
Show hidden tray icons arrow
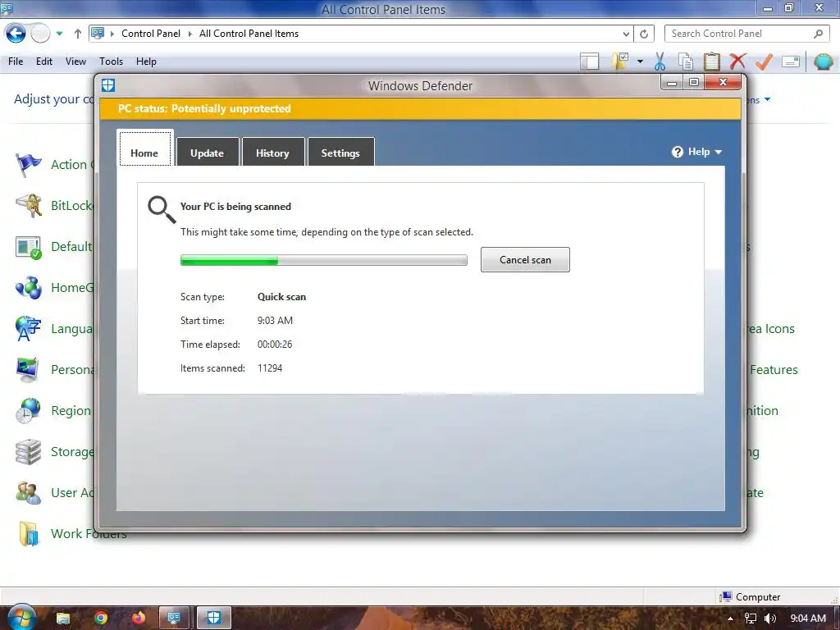(730, 619)
